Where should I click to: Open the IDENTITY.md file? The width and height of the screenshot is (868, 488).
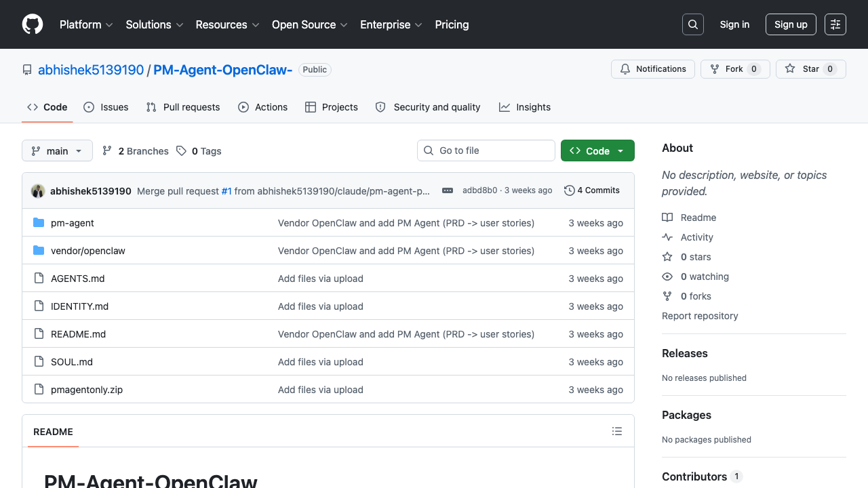click(x=80, y=306)
